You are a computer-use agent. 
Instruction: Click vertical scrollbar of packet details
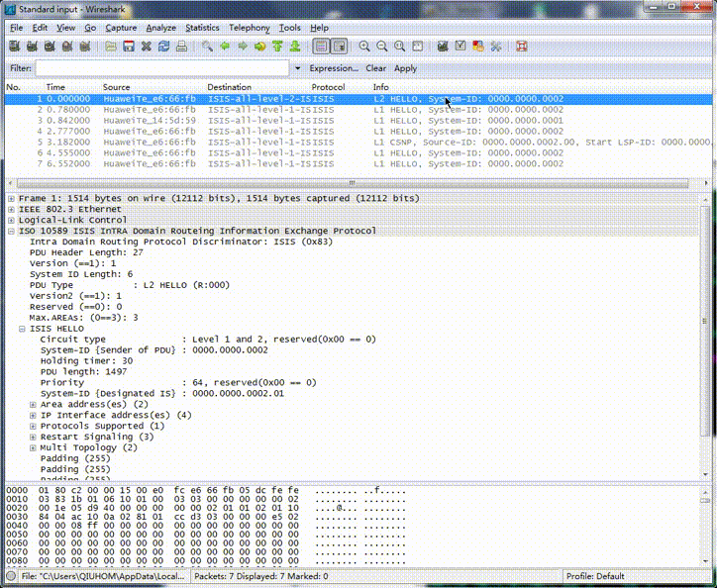(x=705, y=321)
